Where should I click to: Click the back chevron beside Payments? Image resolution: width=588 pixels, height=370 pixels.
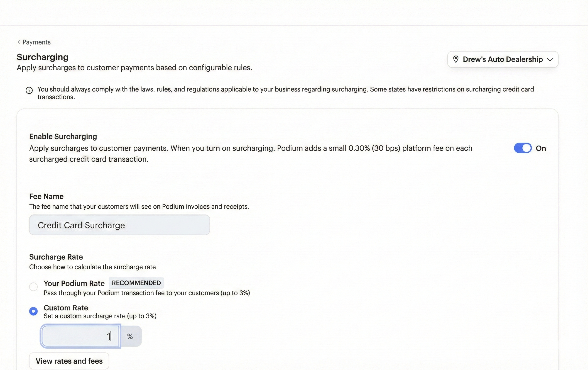point(19,42)
